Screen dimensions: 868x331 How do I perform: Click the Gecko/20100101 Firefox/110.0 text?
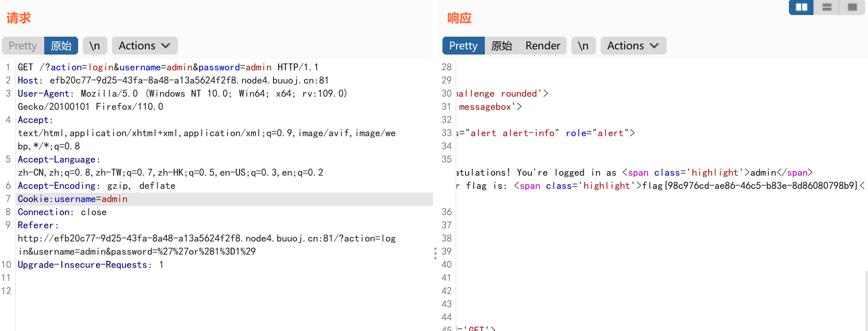pyautogui.click(x=90, y=107)
